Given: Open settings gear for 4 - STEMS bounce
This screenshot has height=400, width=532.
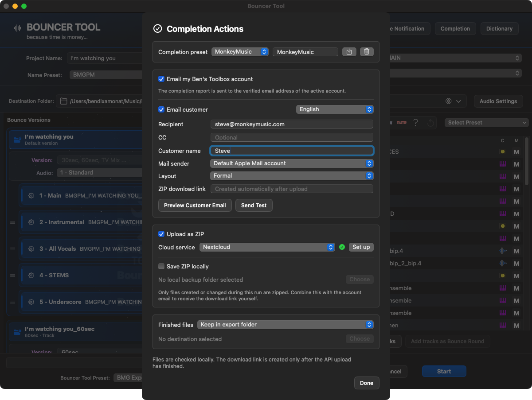Looking at the screenshot, I should pos(31,276).
